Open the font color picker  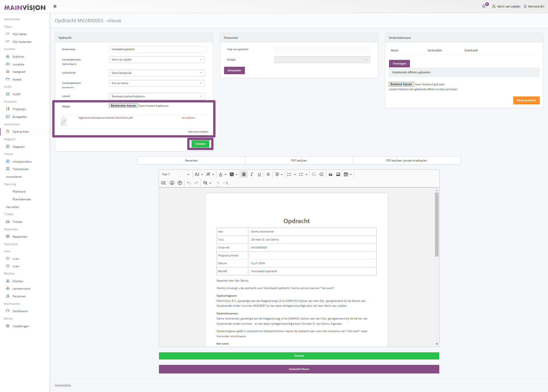(221, 174)
